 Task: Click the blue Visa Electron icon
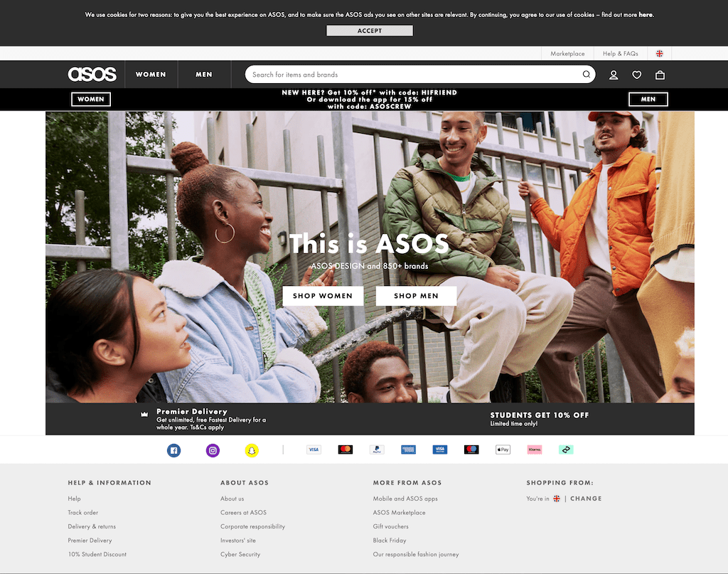(440, 450)
